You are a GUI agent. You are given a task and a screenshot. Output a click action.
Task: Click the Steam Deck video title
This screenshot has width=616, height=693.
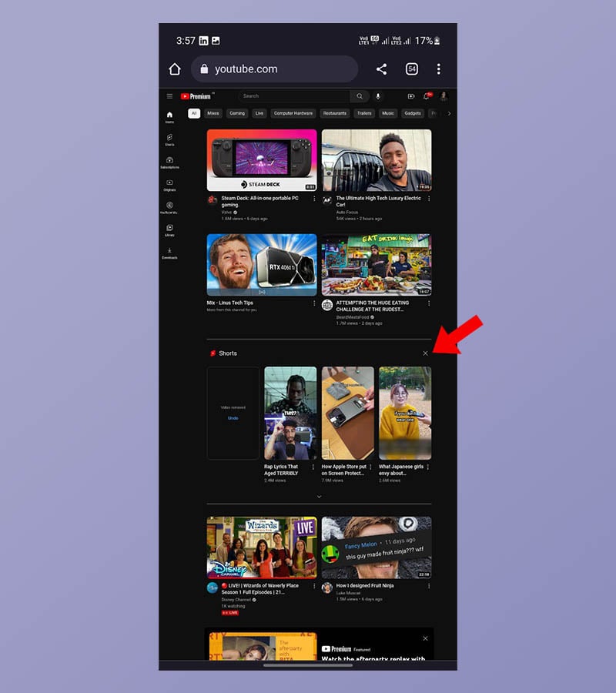(x=259, y=202)
